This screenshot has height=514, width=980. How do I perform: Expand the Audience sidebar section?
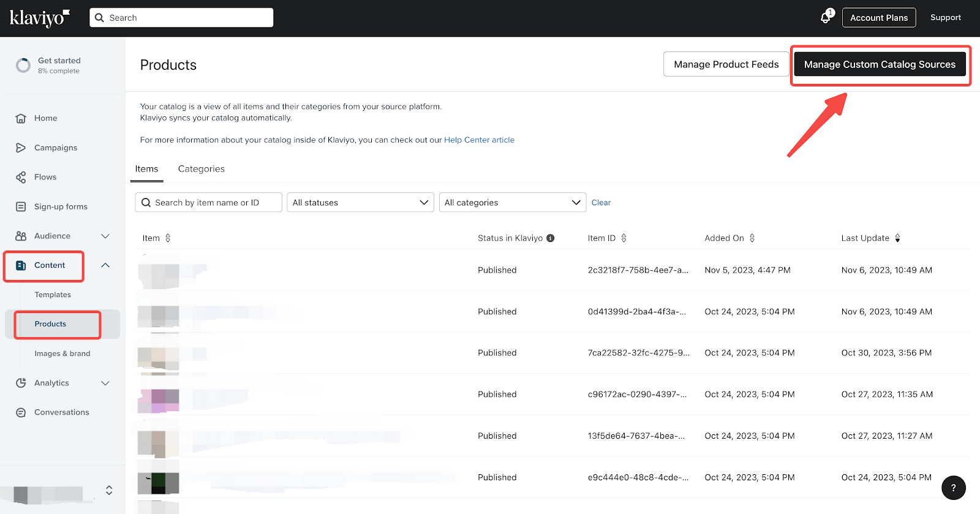[x=105, y=236]
